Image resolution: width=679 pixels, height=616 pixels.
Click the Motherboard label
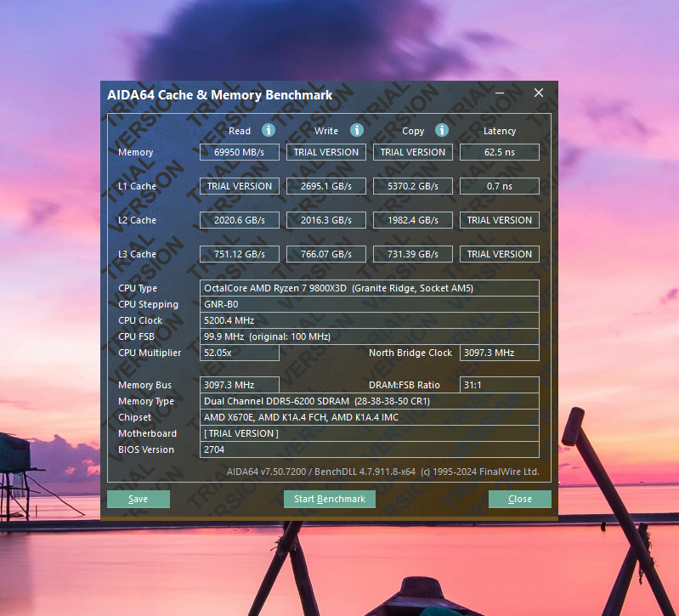point(147,433)
